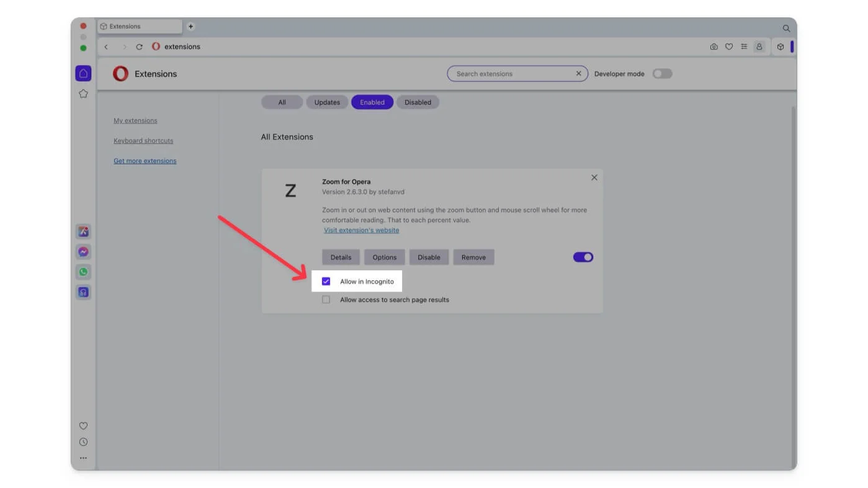Open History clock icon in sidebar
Image resolution: width=868 pixels, height=488 pixels.
click(83, 442)
